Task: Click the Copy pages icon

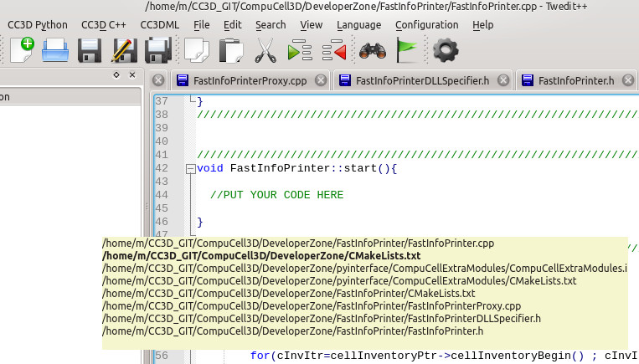Action: click(x=196, y=51)
